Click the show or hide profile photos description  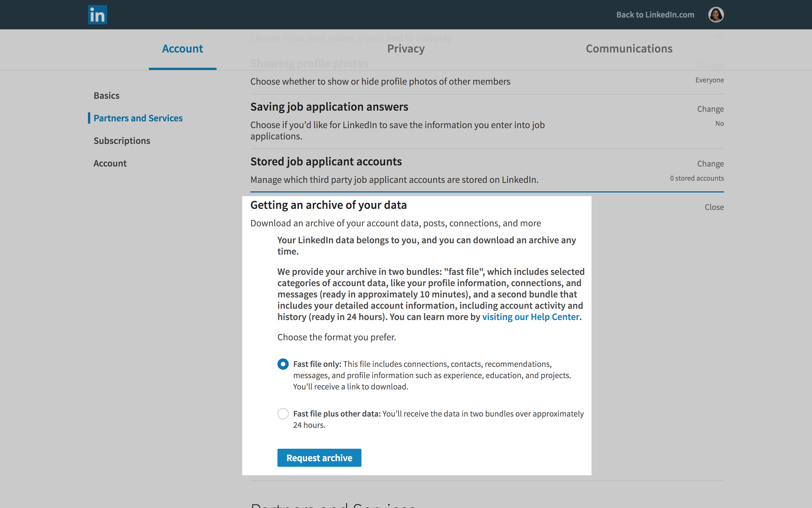(380, 82)
